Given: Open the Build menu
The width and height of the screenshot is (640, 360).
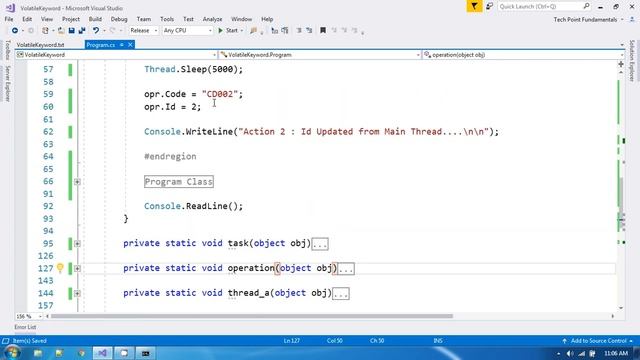Looking at the screenshot, I should click(95, 19).
